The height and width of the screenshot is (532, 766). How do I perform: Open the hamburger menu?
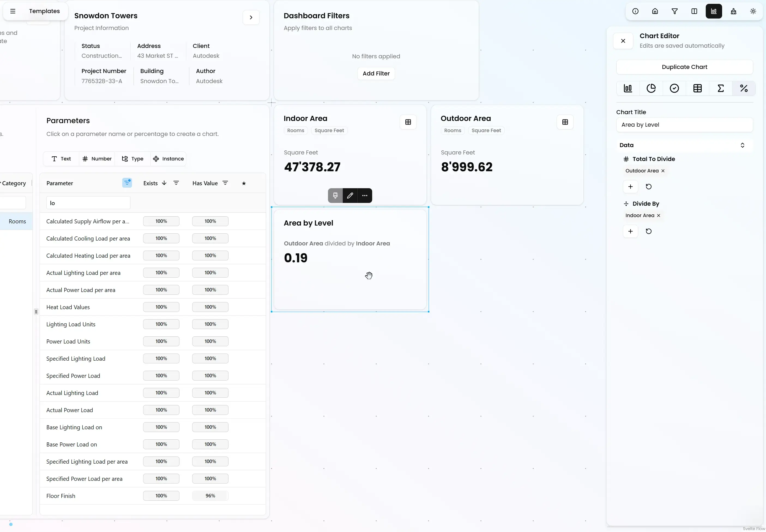[x=13, y=11]
